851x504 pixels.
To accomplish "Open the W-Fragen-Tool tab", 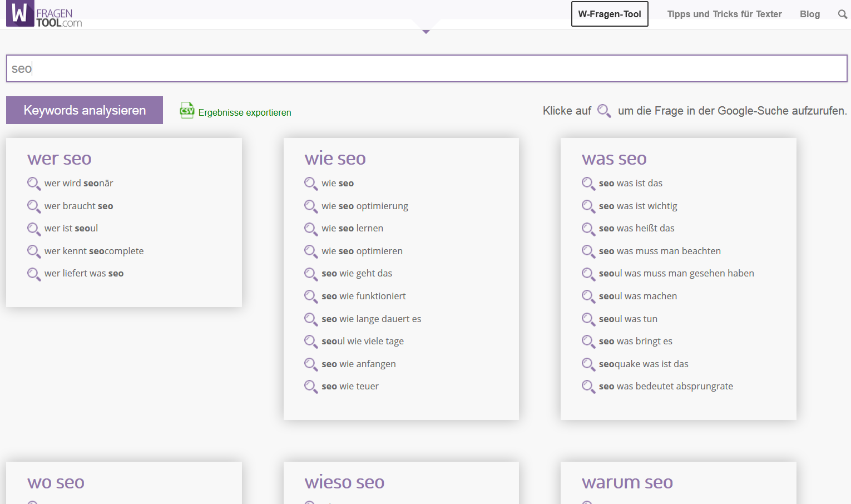I will tap(610, 14).
